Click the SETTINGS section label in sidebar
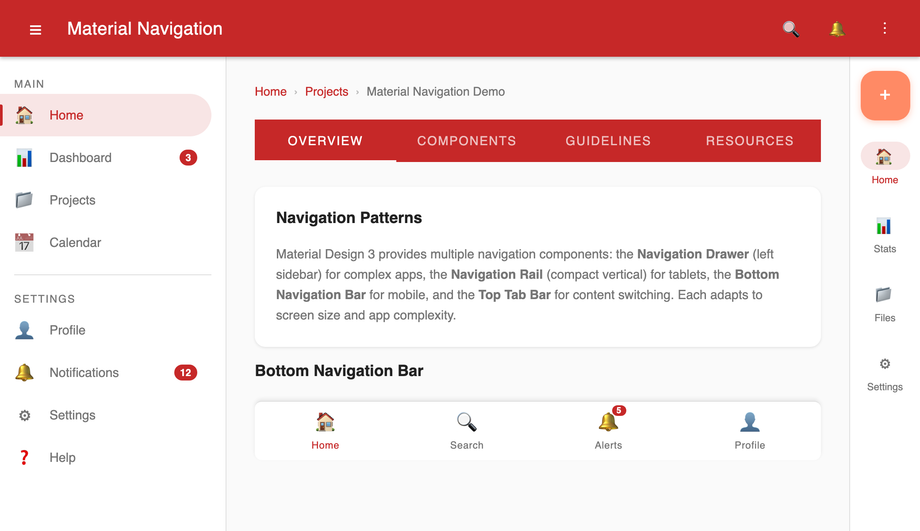Viewport: 920px width, 531px height. click(x=45, y=299)
